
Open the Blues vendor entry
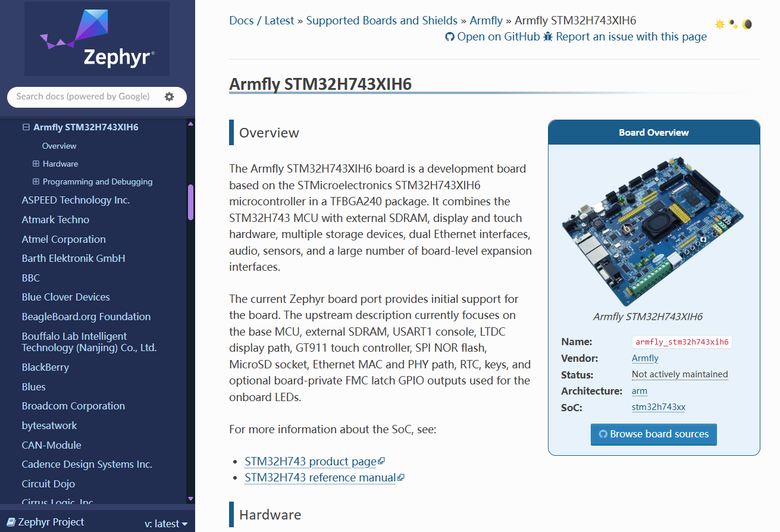point(33,387)
